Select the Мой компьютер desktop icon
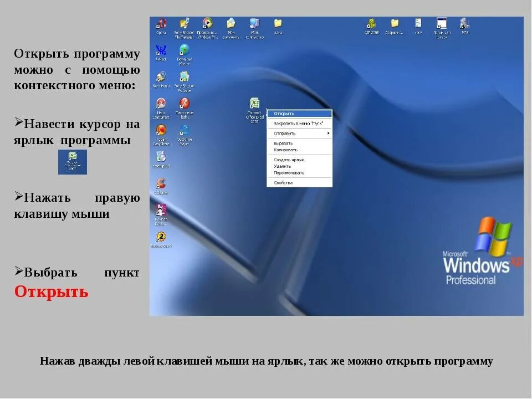 254,28
